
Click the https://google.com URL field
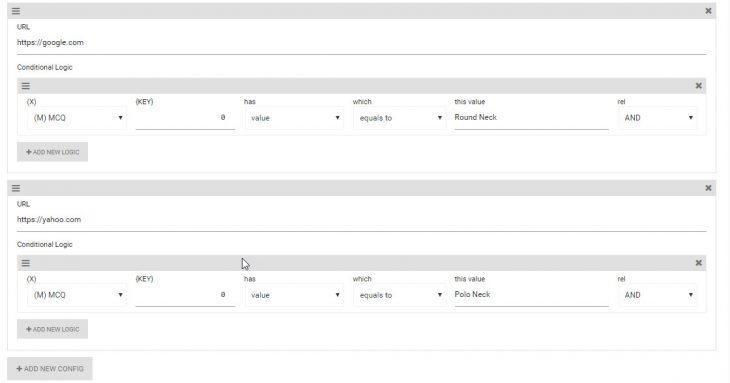(361, 43)
